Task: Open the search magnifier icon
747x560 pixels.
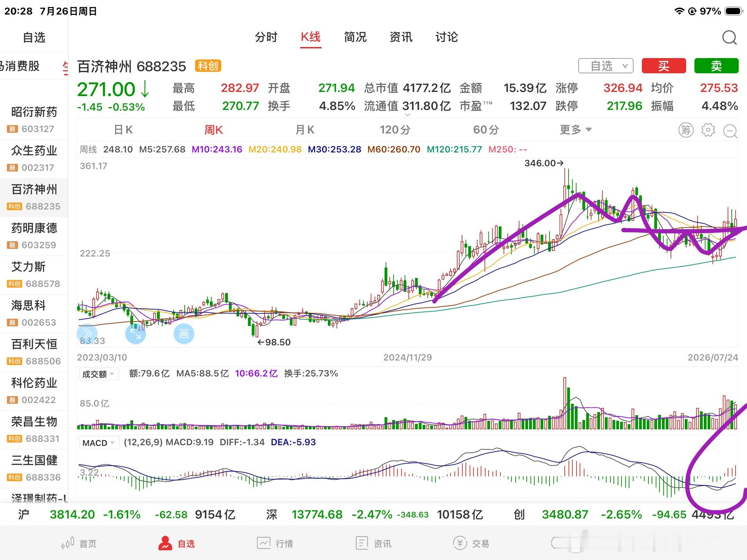Action: click(x=729, y=37)
